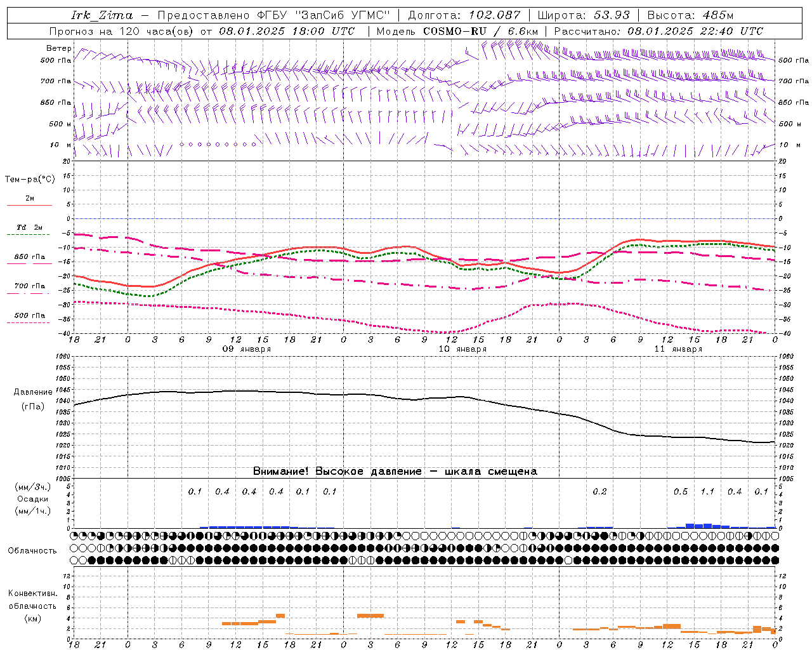The image size is (812, 650).
Task: Click the 500 гПа temperature legend entry
Action: (x=30, y=315)
